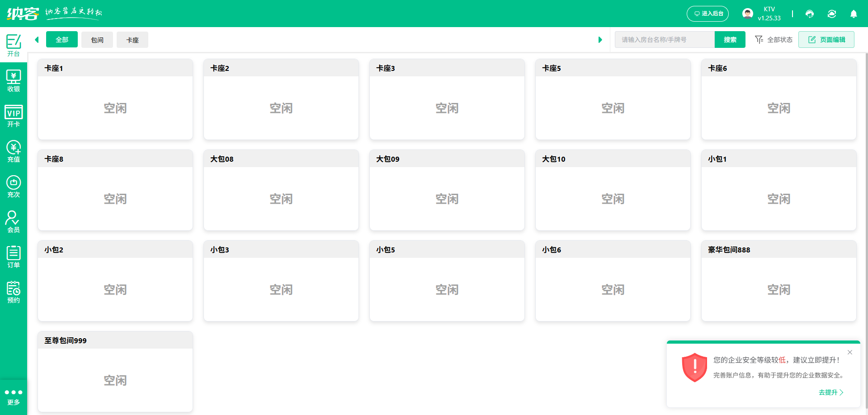Close the security warning popup
This screenshot has height=415, width=868.
(x=850, y=352)
